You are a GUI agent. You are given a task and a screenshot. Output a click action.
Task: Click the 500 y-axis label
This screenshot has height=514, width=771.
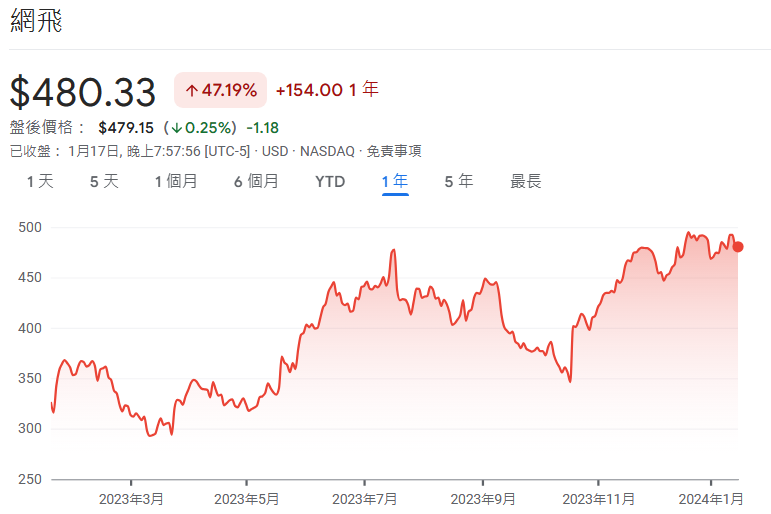coord(30,227)
